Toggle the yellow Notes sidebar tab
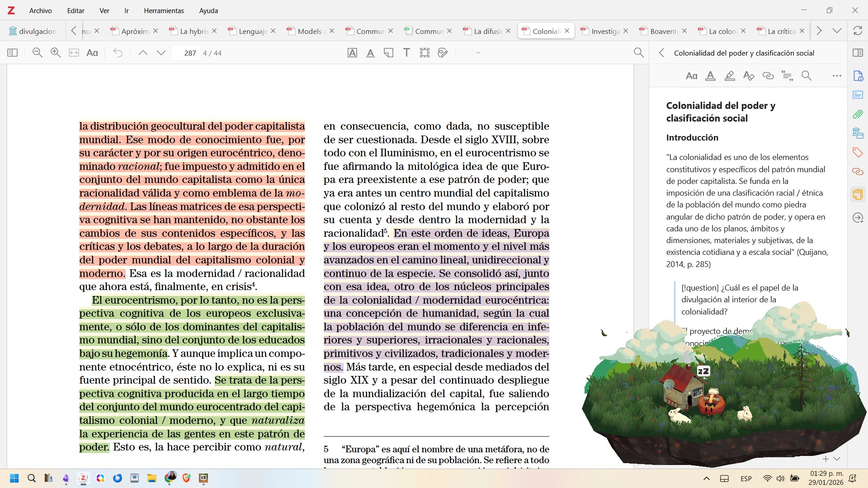This screenshot has height=488, width=868. click(858, 195)
